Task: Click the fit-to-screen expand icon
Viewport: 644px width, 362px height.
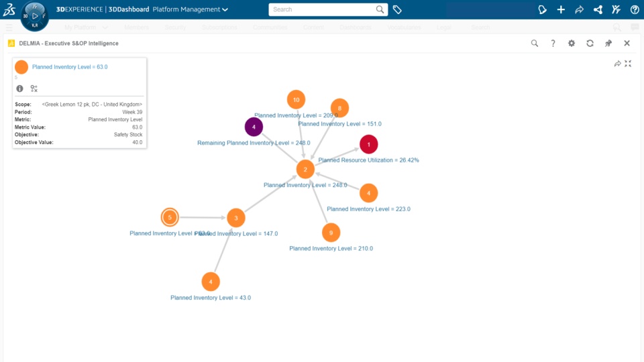Action: [x=628, y=64]
